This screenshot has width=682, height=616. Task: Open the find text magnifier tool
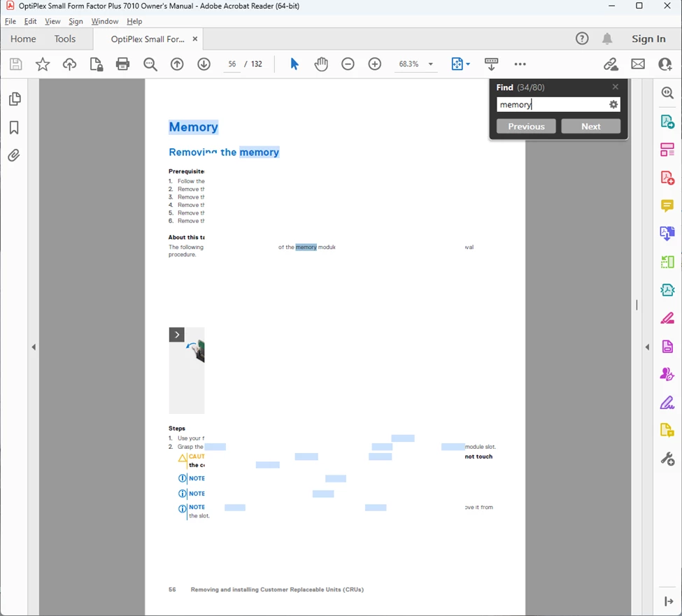pyautogui.click(x=150, y=64)
